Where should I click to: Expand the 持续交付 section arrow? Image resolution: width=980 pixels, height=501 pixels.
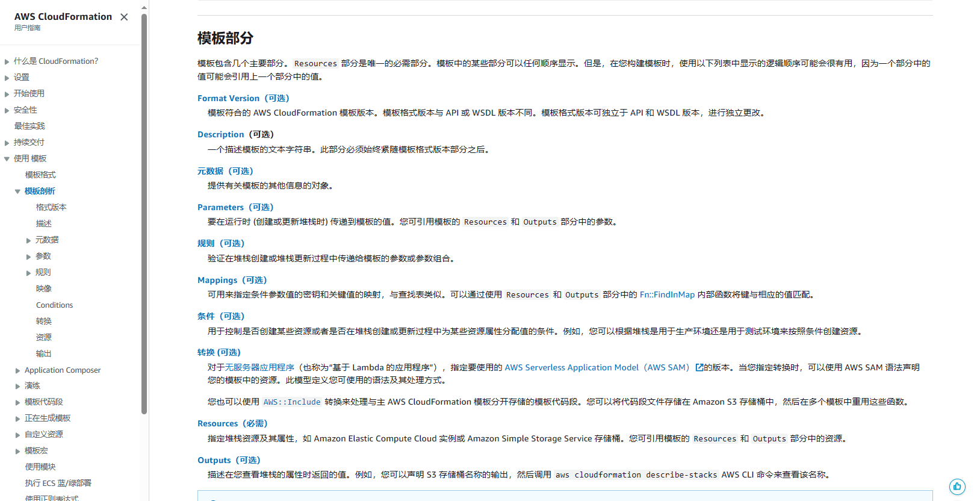(x=7, y=143)
